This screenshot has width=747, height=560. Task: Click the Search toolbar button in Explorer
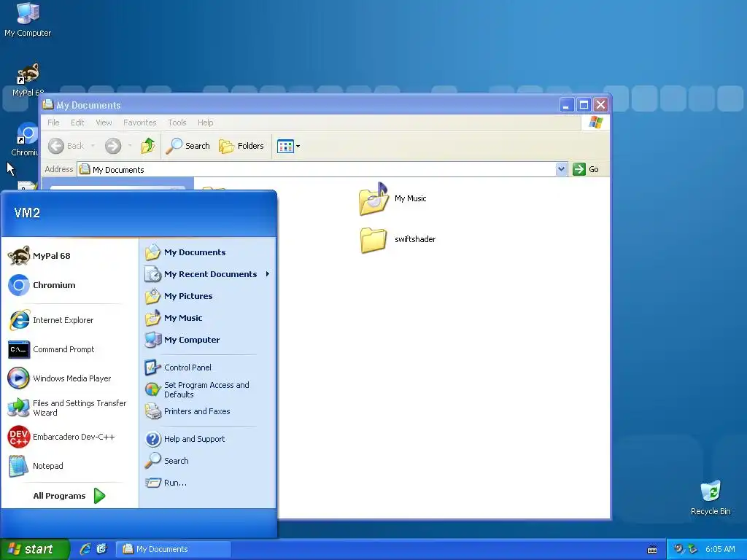tap(187, 146)
